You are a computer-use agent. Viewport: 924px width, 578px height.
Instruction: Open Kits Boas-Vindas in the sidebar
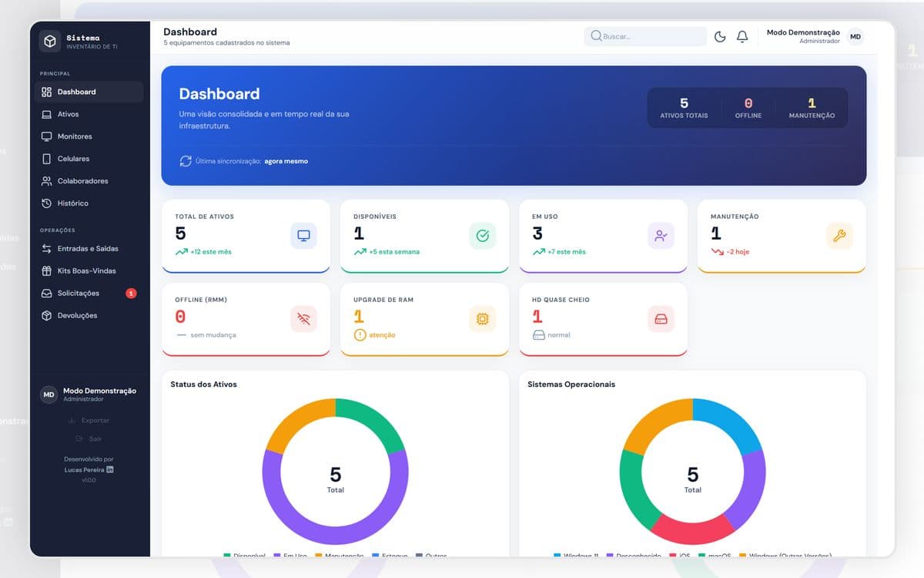click(89, 271)
